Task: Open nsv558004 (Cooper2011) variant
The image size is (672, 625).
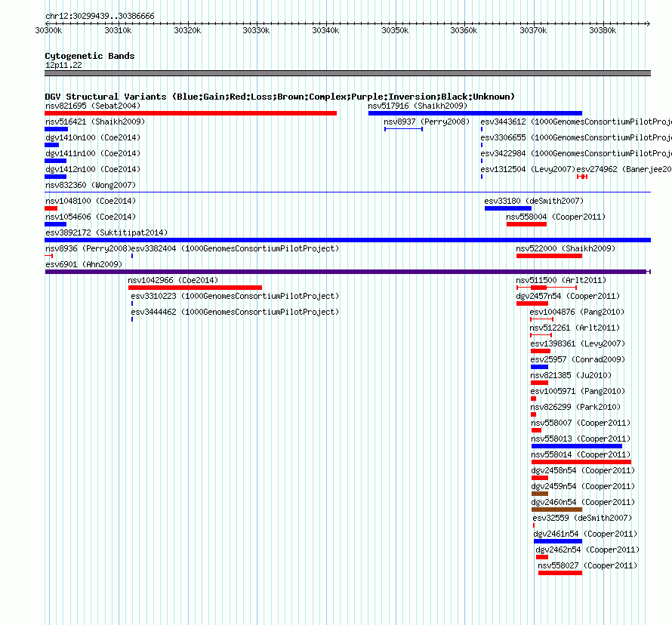Action: point(556,217)
